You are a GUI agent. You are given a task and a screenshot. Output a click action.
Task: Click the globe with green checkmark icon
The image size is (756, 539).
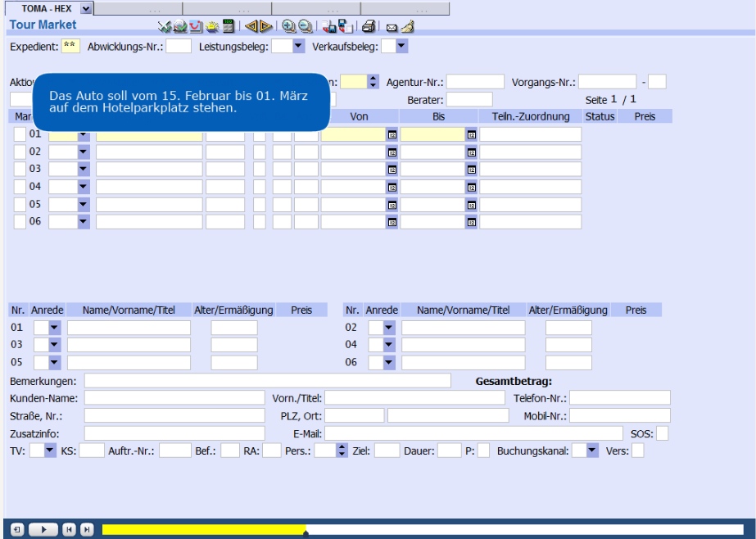click(180, 26)
